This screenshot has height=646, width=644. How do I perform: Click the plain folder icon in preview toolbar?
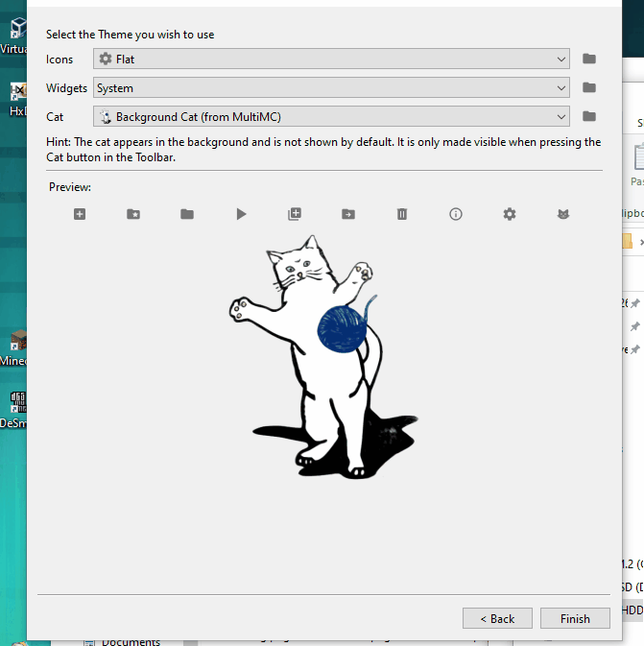(x=187, y=214)
